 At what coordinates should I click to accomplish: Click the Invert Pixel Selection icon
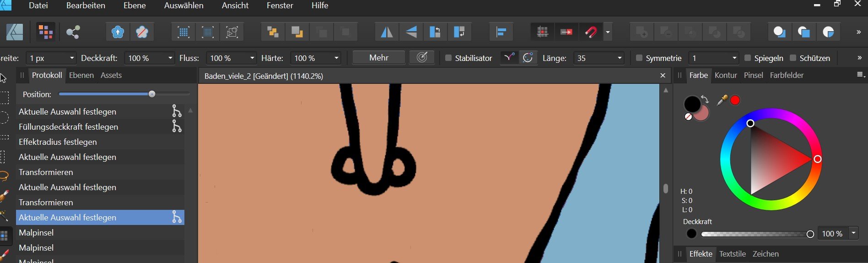pos(232,32)
